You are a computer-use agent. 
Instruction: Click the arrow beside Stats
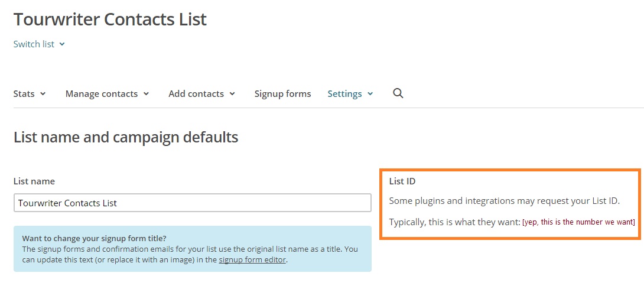43,94
